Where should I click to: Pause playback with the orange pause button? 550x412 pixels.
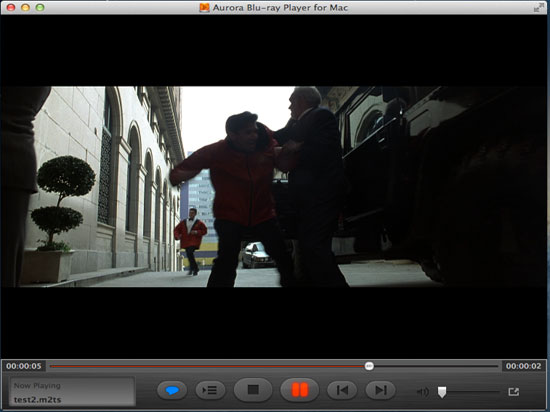pyautogui.click(x=300, y=390)
